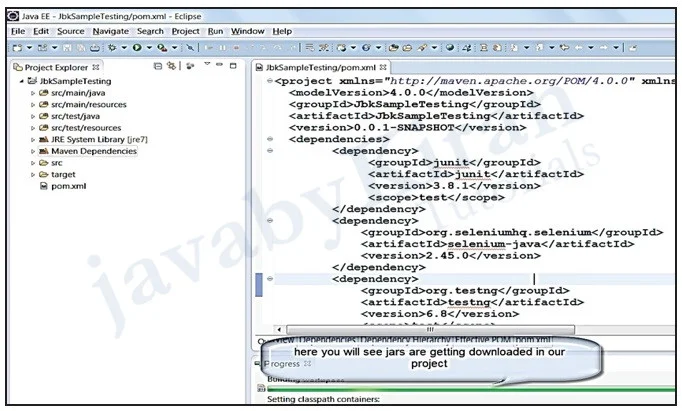Open the Window menu

247,31
